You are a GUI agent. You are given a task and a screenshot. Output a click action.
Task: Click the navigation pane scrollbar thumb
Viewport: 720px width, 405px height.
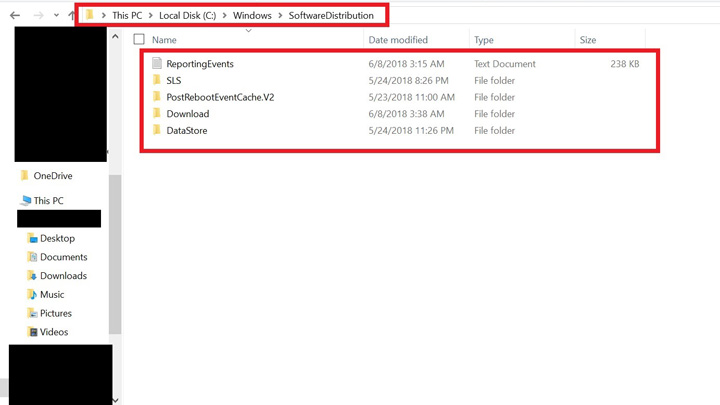(115, 254)
